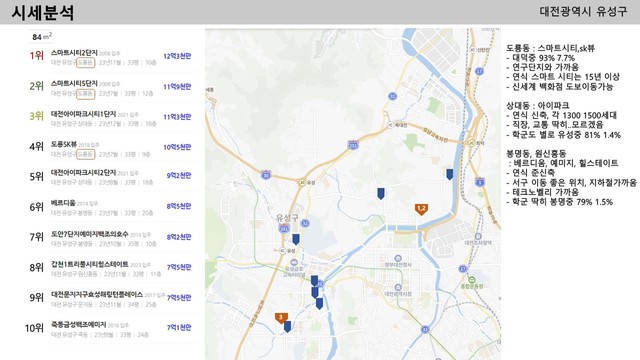
Task: Open the 대전문지지구효성해링턴플레이스 listing
Action: 111,299
